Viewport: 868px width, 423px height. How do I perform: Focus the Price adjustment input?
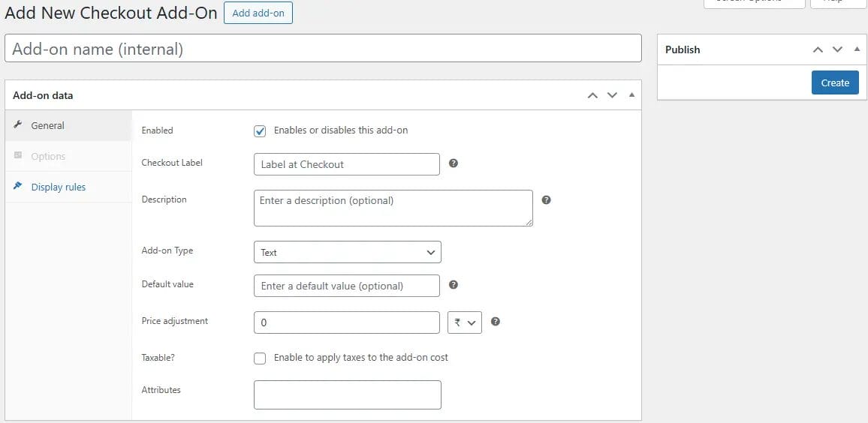click(x=347, y=322)
